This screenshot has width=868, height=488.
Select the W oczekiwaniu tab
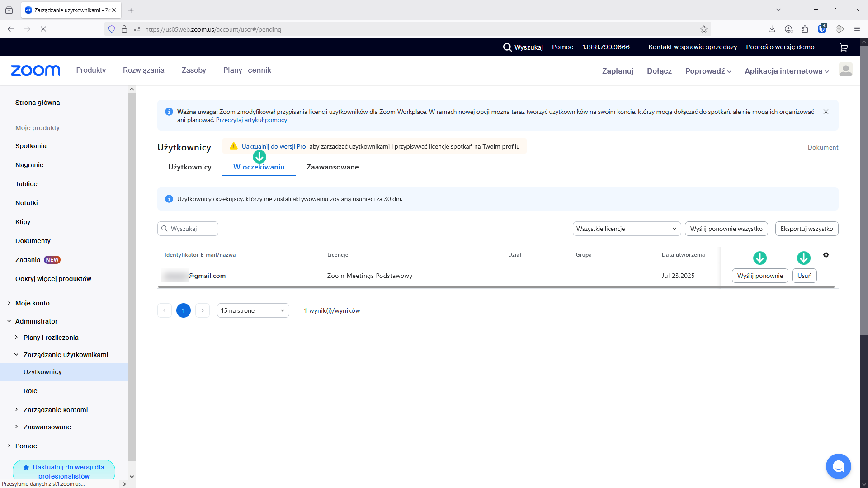(x=259, y=167)
